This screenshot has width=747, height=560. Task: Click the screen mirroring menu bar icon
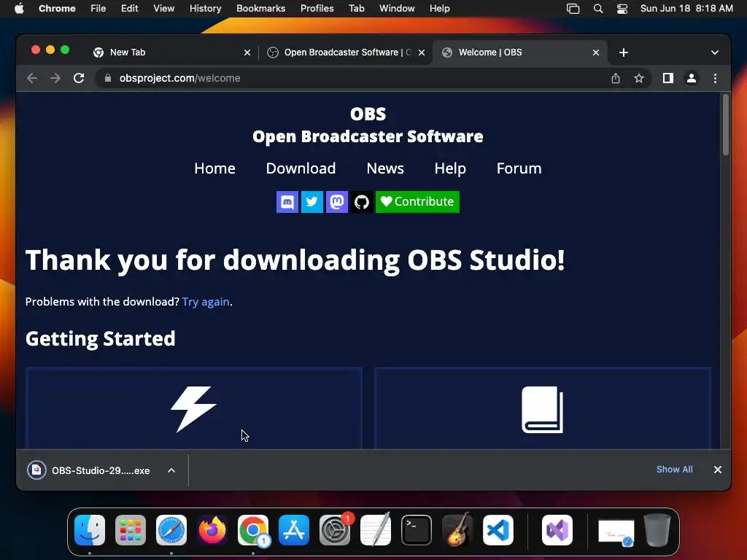573,9
